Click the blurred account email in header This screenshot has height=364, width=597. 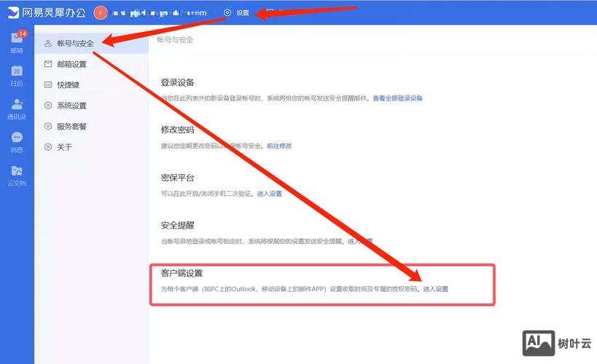160,13
